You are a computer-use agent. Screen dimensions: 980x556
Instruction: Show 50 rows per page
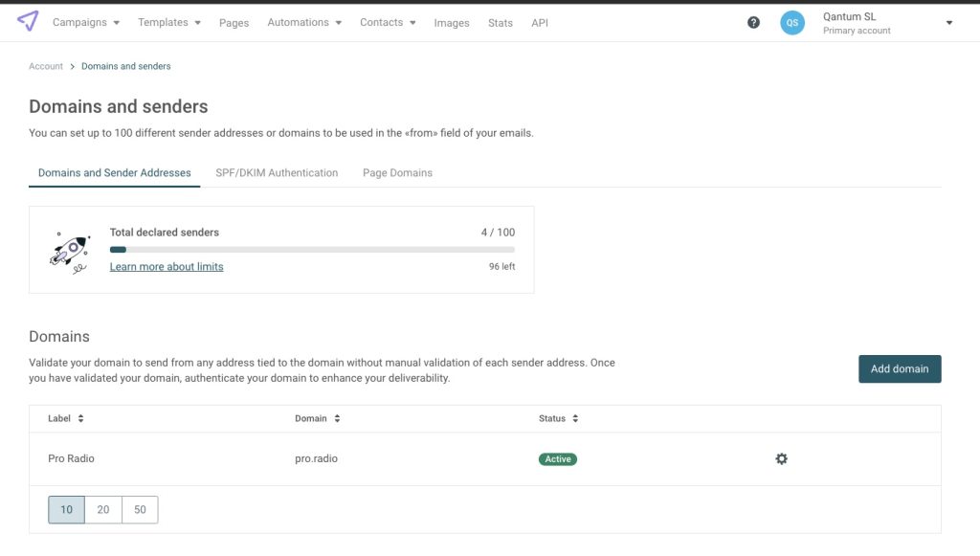click(140, 510)
